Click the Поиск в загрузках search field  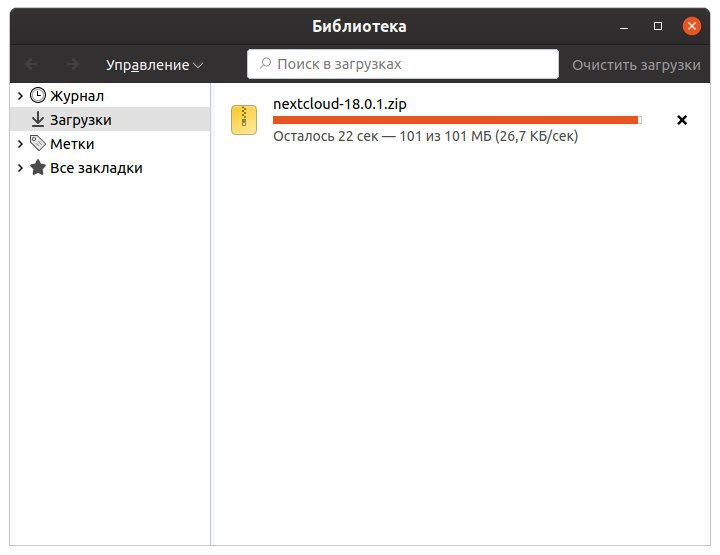pyautogui.click(x=403, y=64)
